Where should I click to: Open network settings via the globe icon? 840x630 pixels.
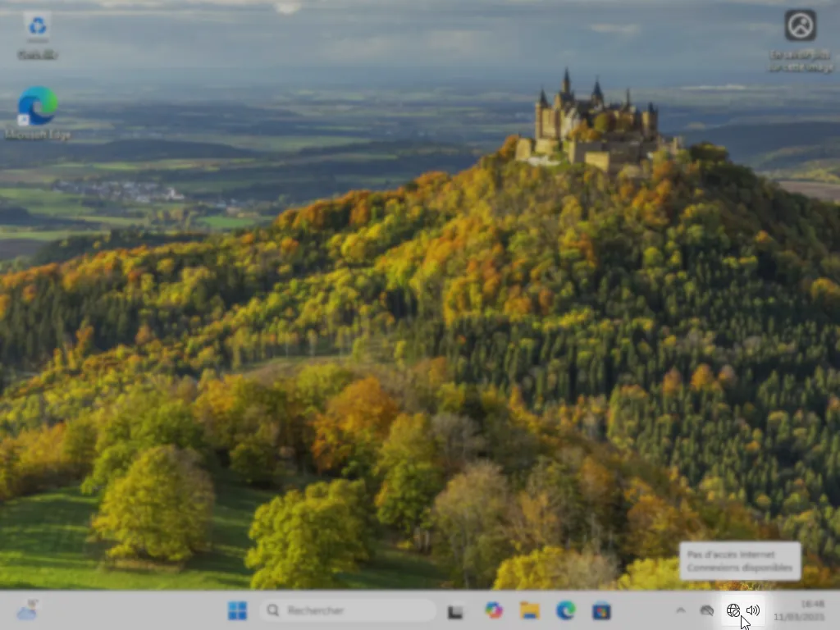click(733, 610)
